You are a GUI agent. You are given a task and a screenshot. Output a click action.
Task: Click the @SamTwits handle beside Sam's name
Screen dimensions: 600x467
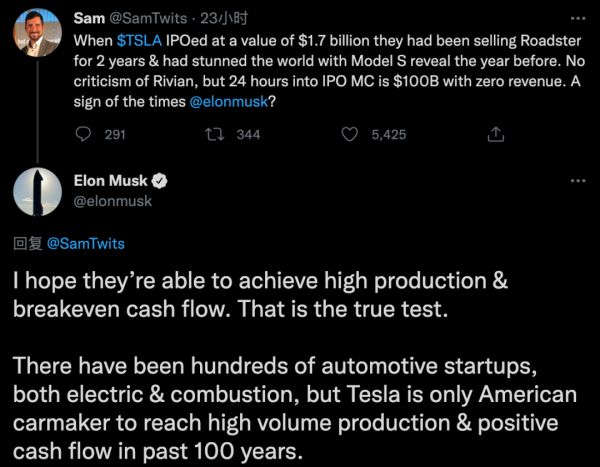tap(154, 18)
